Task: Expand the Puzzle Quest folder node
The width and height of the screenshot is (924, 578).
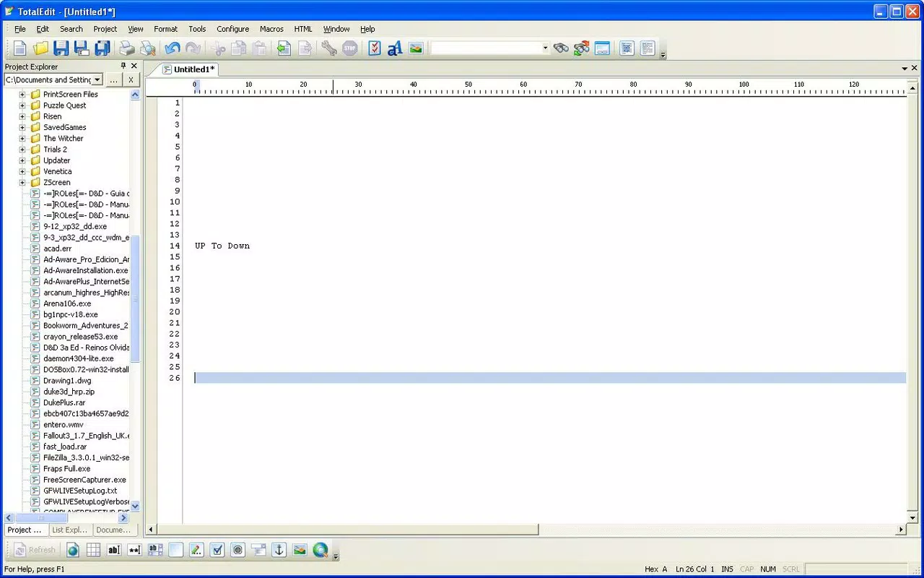Action: (x=22, y=105)
